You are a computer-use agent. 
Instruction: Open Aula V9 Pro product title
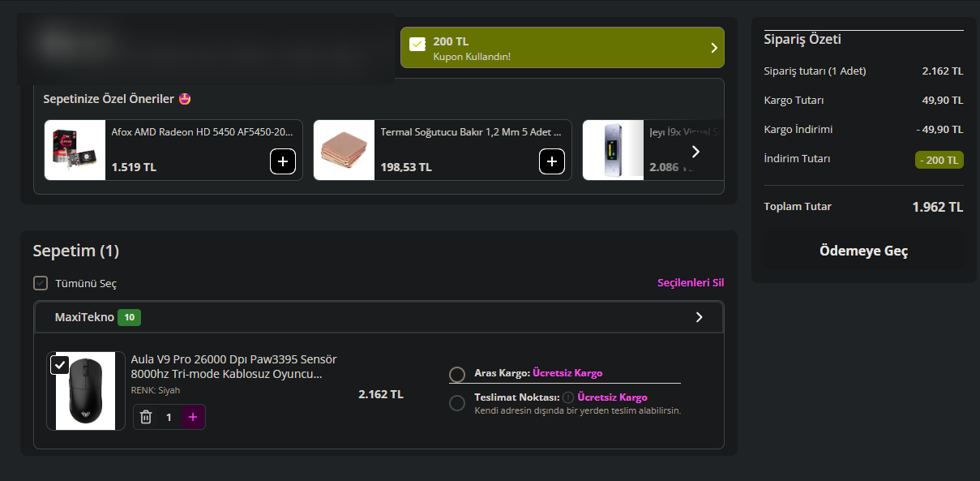(233, 367)
